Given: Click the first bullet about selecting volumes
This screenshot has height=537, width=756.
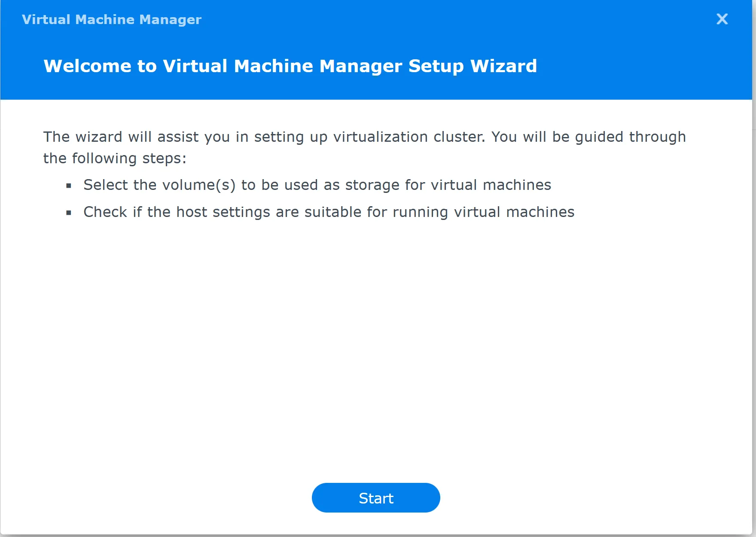Looking at the screenshot, I should coord(317,185).
